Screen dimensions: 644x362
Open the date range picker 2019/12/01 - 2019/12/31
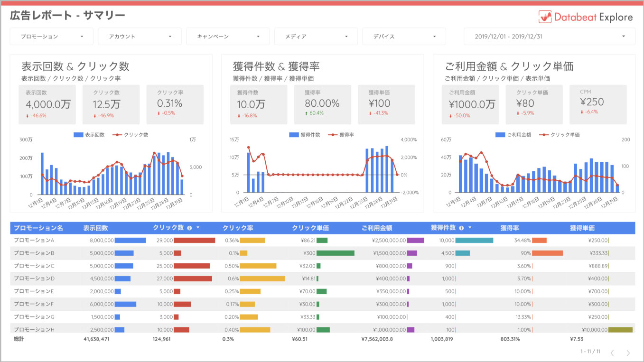click(550, 37)
